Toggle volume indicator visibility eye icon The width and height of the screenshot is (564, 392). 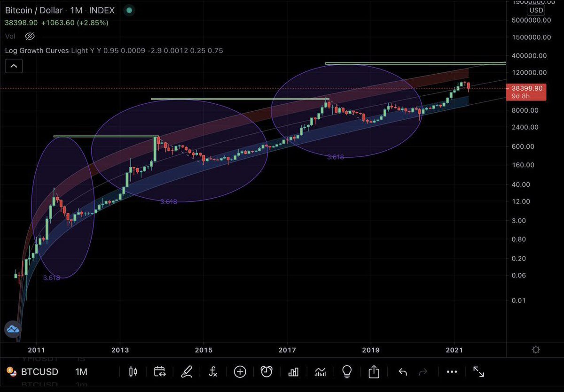click(x=30, y=36)
